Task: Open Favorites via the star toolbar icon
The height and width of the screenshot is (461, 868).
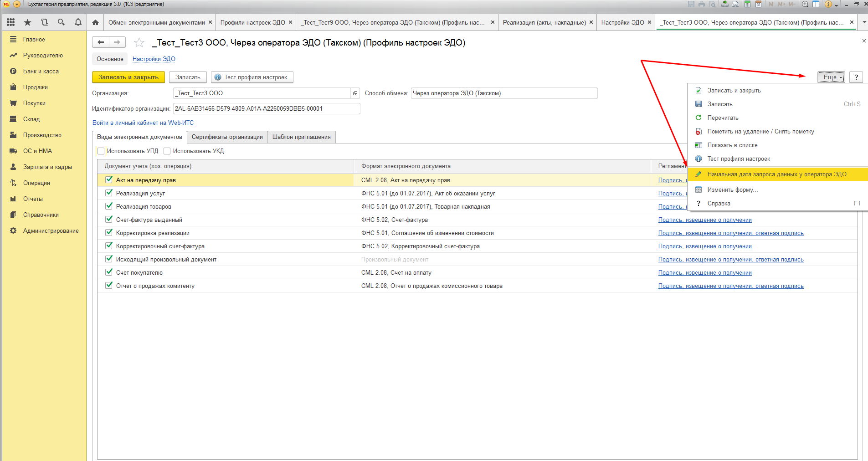Action: [x=27, y=22]
